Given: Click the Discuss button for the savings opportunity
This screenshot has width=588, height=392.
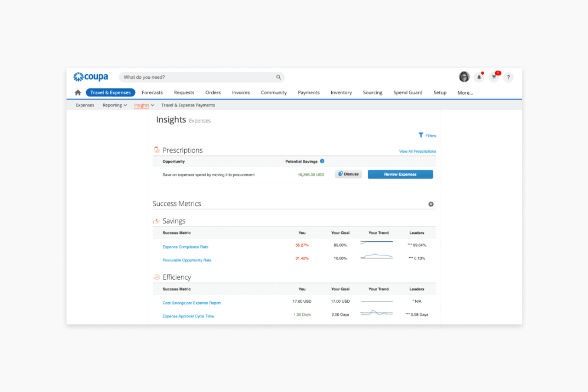Looking at the screenshot, I should tap(348, 174).
